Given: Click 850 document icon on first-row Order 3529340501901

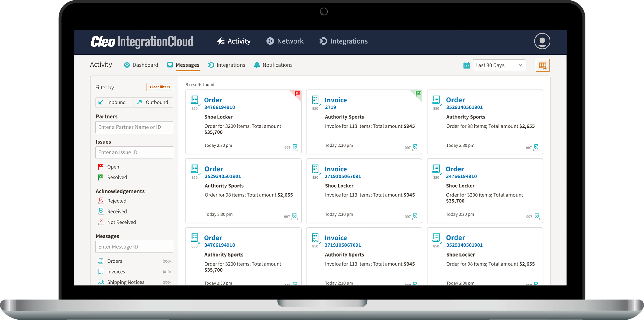Looking at the screenshot, I should (x=436, y=100).
